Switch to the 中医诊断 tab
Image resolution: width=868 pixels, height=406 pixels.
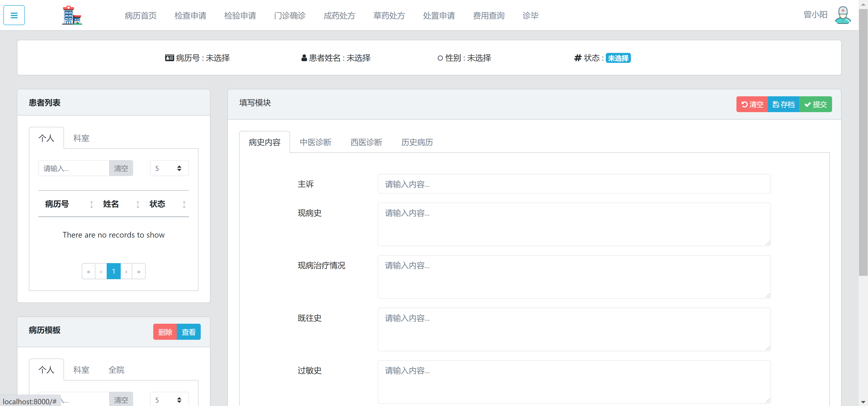click(315, 142)
